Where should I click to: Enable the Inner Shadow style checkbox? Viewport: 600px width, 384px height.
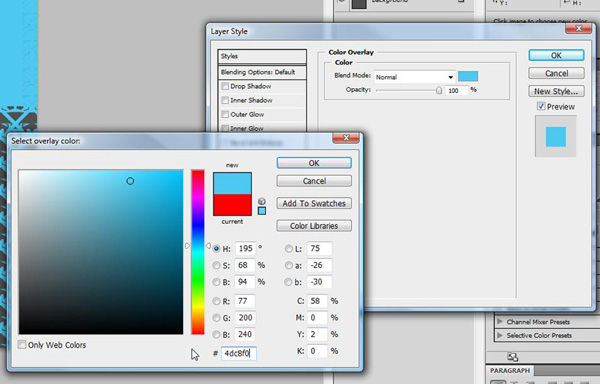pos(225,101)
